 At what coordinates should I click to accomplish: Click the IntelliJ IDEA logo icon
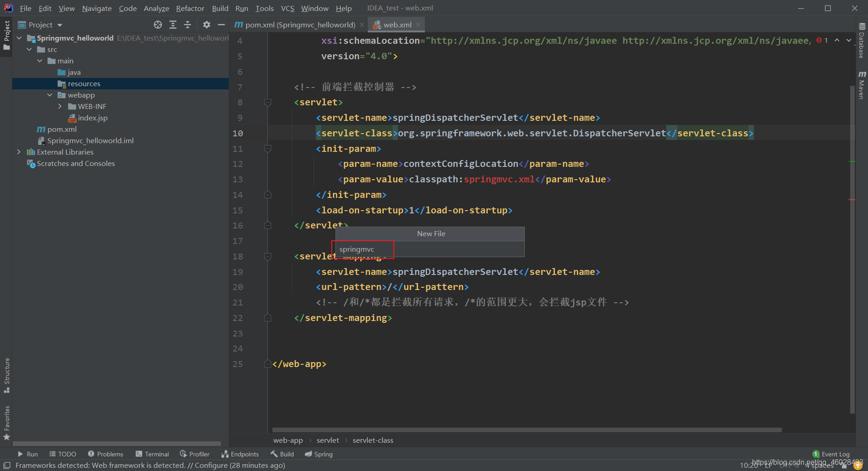tap(8, 8)
